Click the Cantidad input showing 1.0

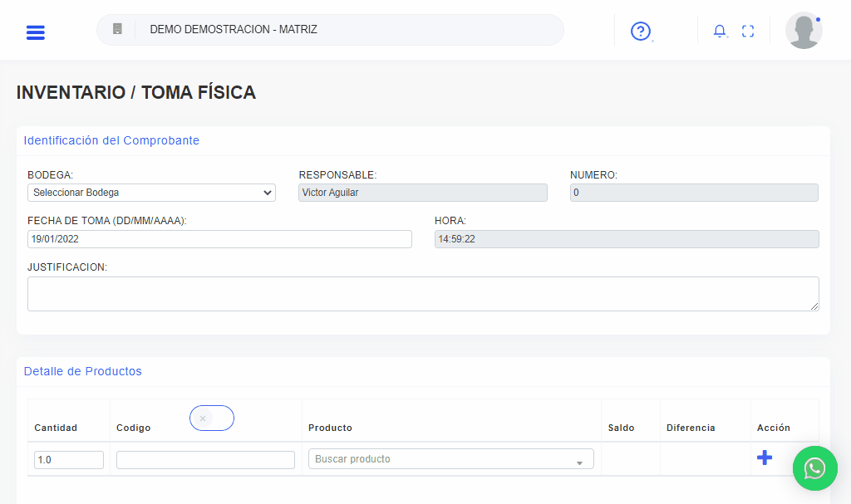[x=69, y=460]
